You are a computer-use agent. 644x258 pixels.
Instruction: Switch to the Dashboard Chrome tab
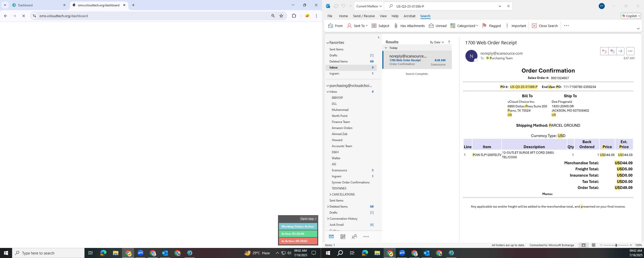pos(39,5)
